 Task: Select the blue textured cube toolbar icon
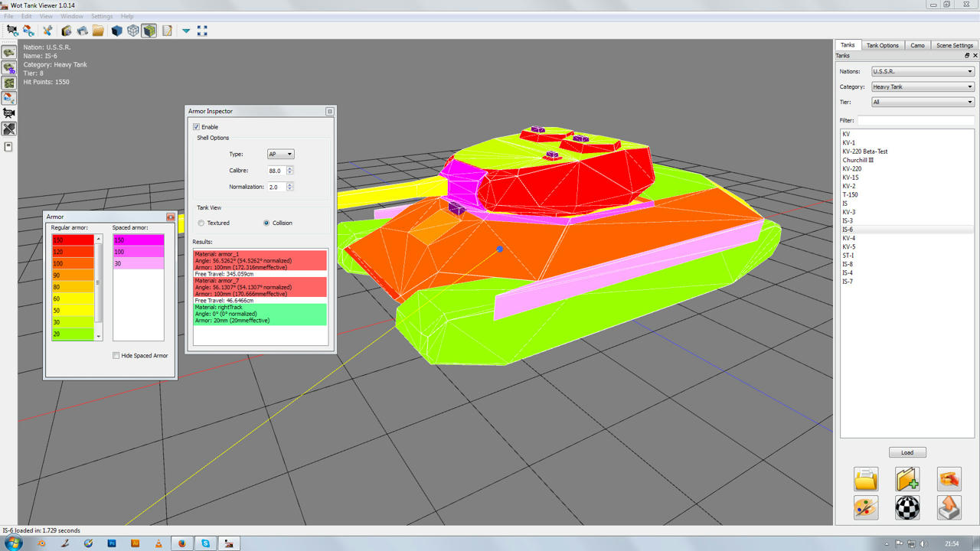pyautogui.click(x=116, y=31)
